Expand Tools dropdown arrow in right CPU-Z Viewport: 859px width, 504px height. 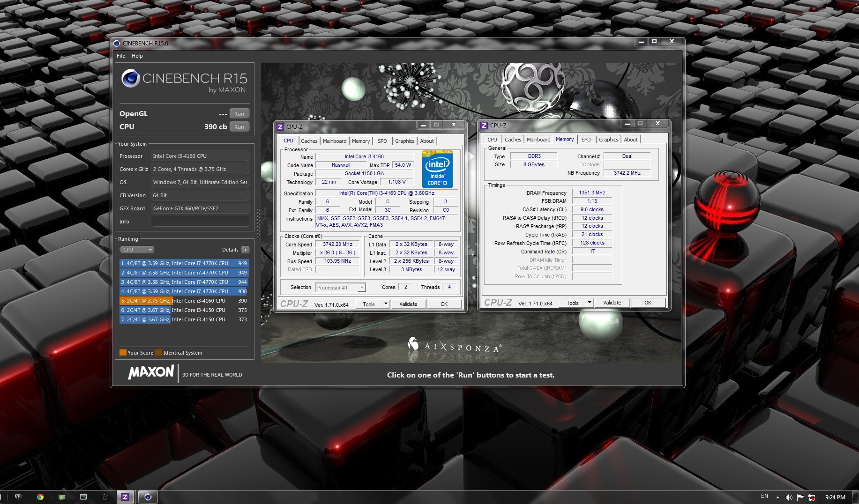(590, 303)
